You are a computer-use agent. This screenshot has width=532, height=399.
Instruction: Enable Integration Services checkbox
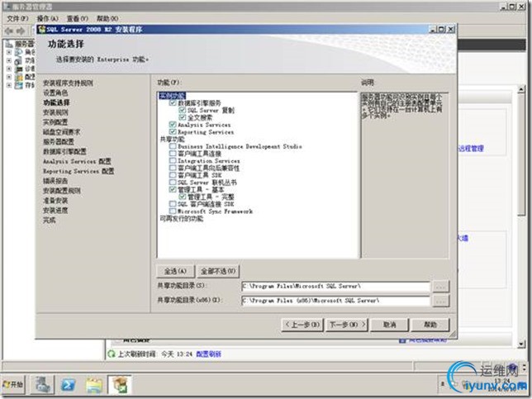coord(173,160)
